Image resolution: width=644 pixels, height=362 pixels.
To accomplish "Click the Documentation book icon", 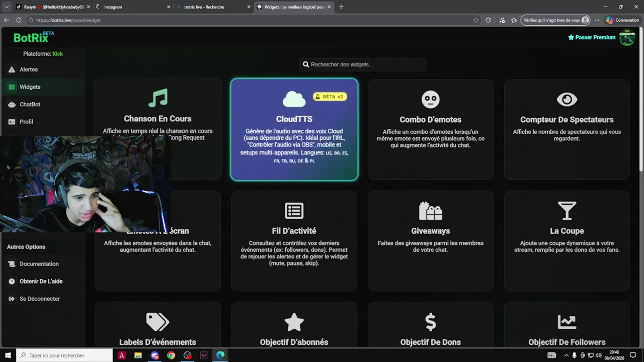I will [x=12, y=264].
